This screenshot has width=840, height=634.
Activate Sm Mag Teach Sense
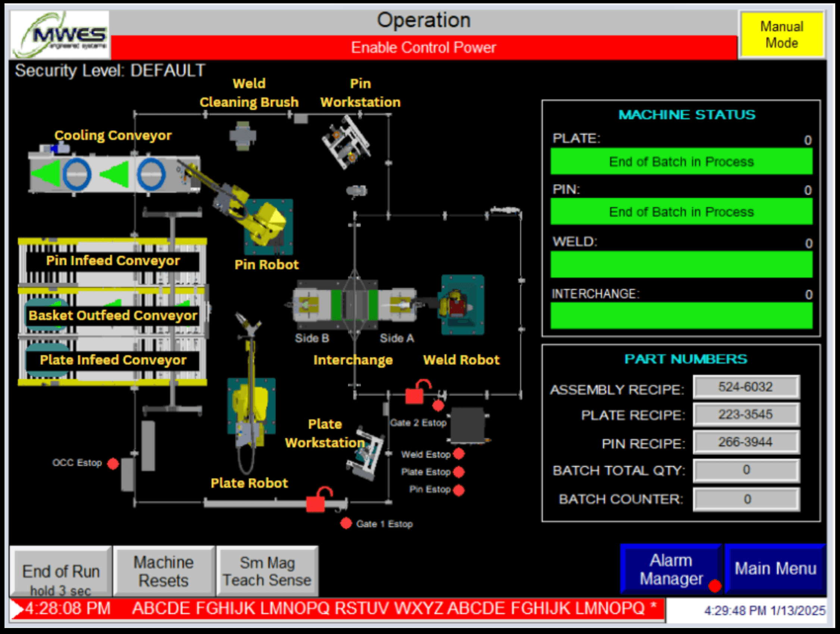(x=267, y=571)
